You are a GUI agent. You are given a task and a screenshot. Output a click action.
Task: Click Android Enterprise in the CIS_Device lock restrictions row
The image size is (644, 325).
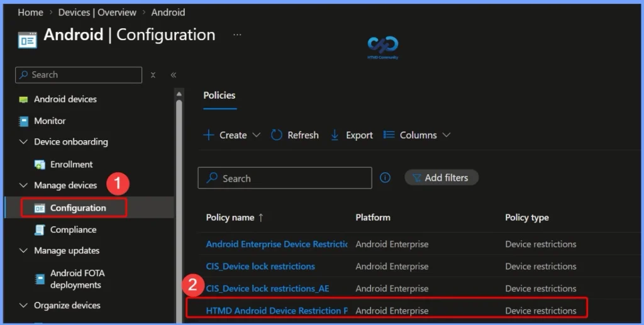392,267
